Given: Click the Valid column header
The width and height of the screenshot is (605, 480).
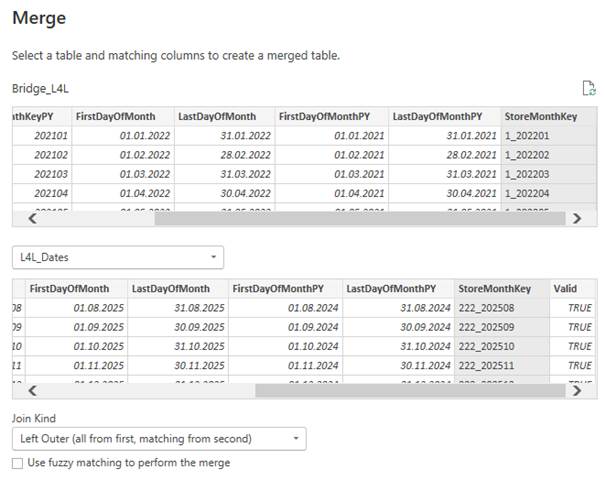Looking at the screenshot, I should click(565, 288).
